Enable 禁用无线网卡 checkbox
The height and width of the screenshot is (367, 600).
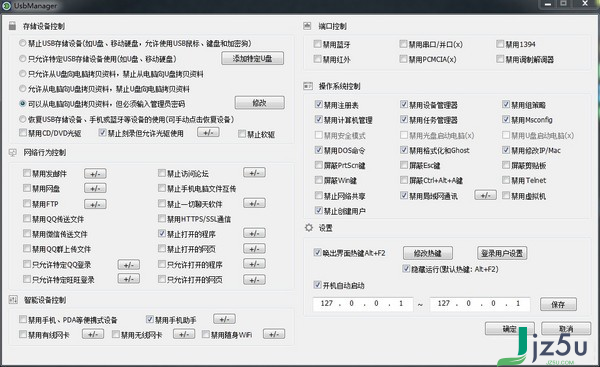point(116,334)
